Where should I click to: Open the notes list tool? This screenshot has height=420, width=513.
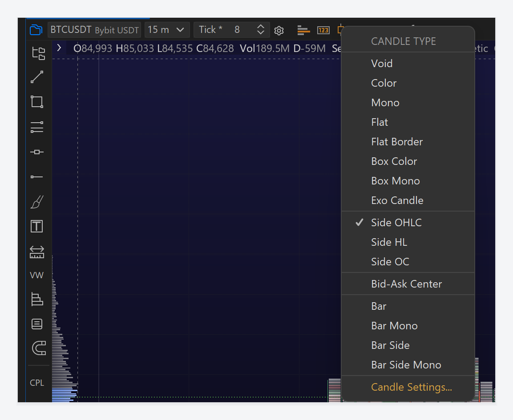(x=36, y=324)
